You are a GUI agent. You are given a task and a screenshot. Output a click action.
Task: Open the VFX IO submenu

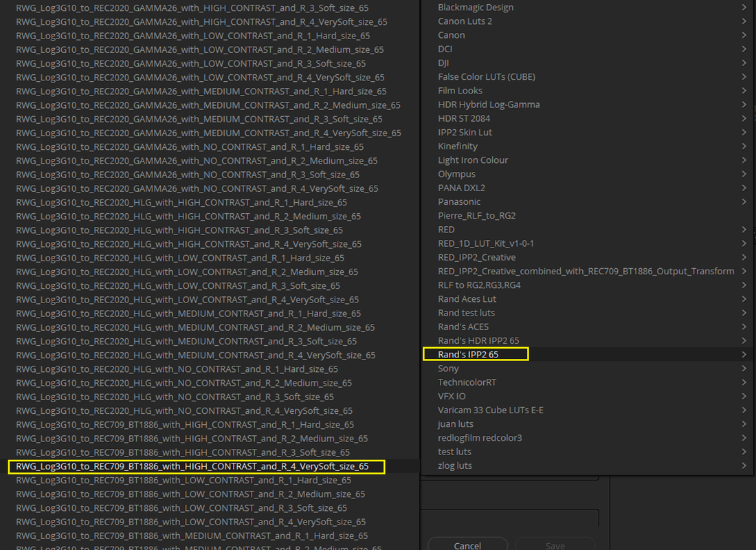click(587, 396)
